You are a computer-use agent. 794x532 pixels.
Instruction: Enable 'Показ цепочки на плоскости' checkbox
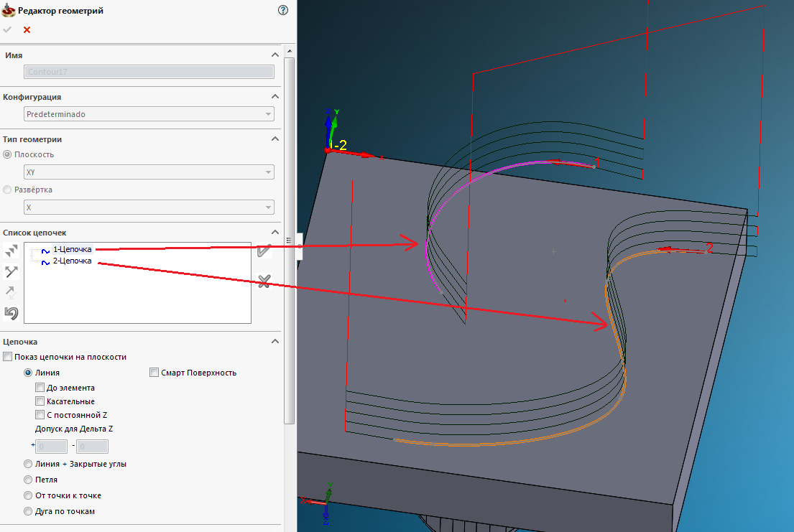8,357
